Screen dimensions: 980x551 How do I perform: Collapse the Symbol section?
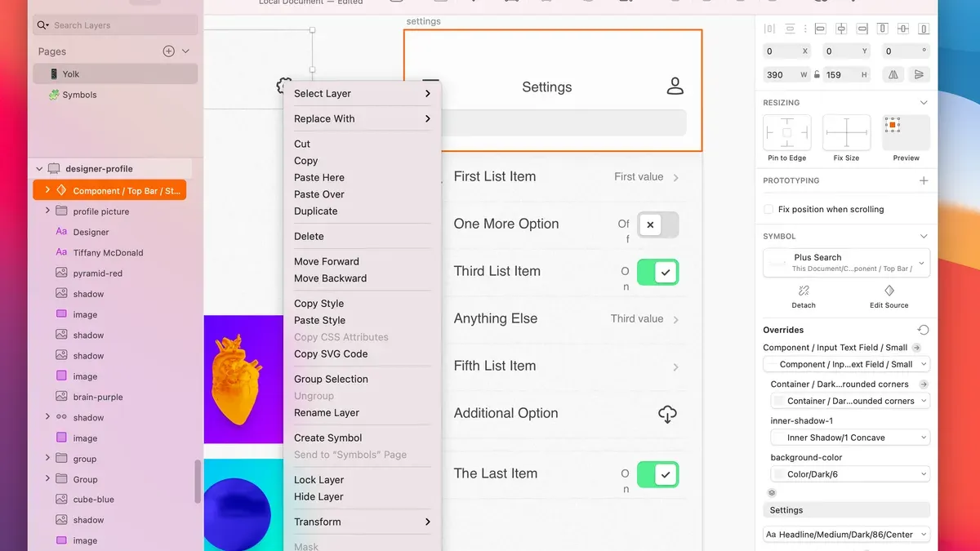924,237
